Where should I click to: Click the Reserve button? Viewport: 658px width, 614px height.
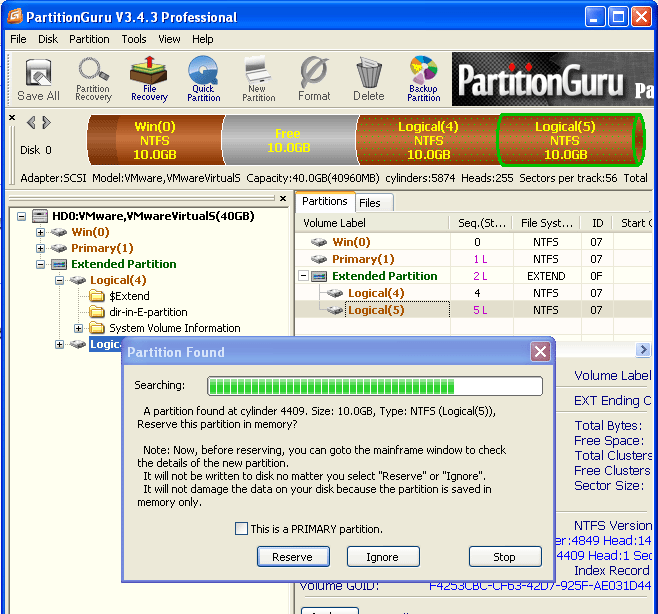(x=293, y=557)
